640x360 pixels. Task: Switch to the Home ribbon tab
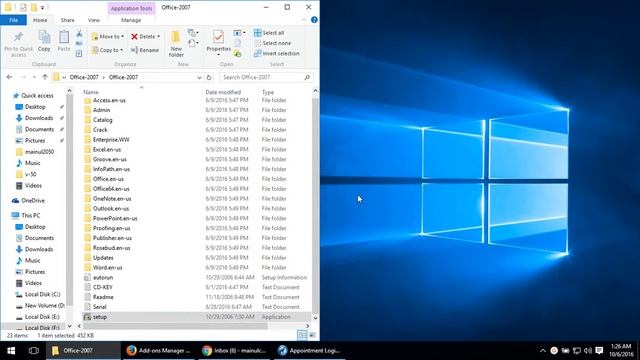(40, 20)
